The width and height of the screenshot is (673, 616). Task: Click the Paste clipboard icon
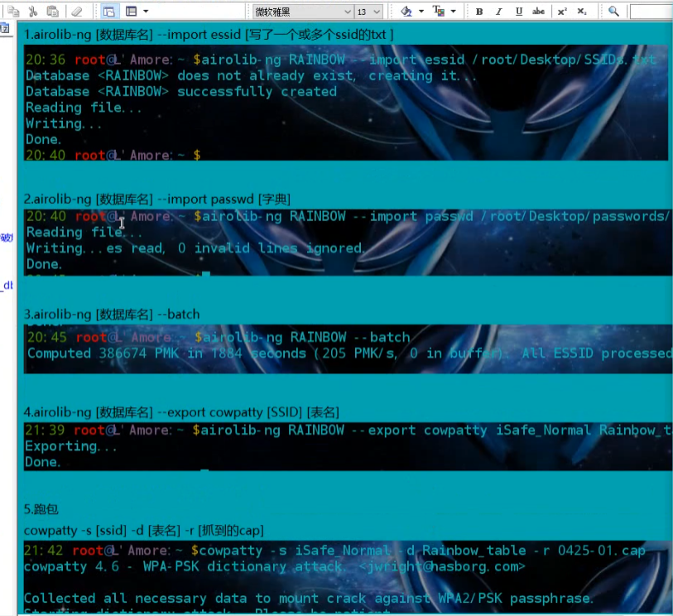tap(52, 12)
